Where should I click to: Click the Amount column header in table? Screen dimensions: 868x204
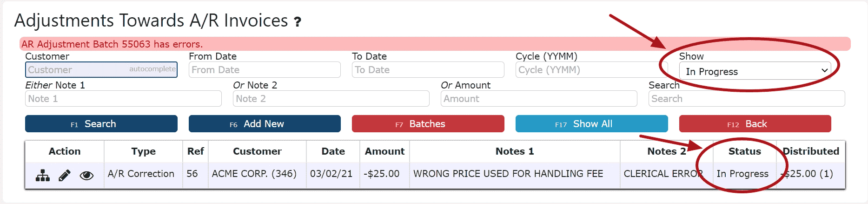point(384,151)
